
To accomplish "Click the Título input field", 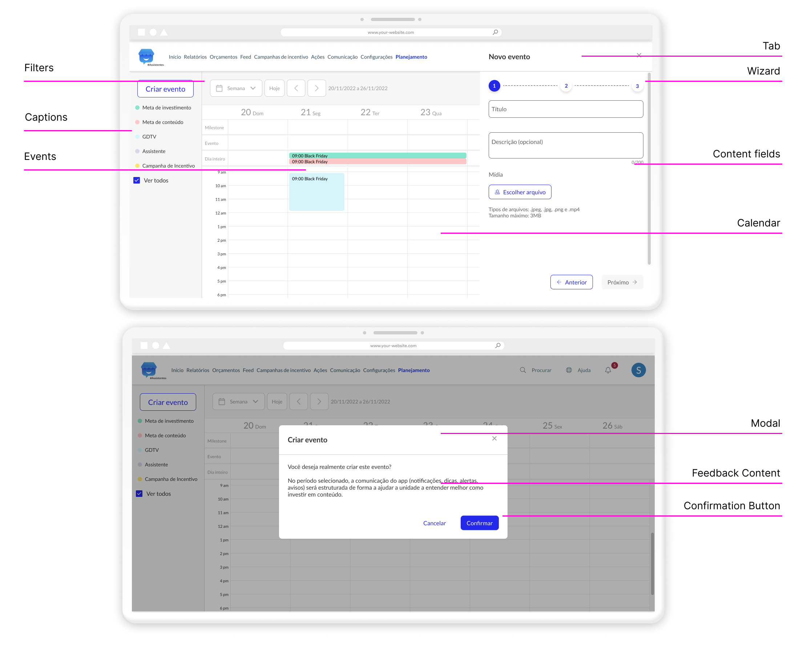I will tap(566, 109).
